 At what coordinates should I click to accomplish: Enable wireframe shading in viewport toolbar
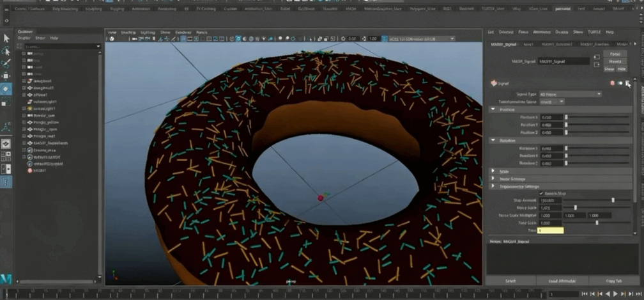(232, 38)
